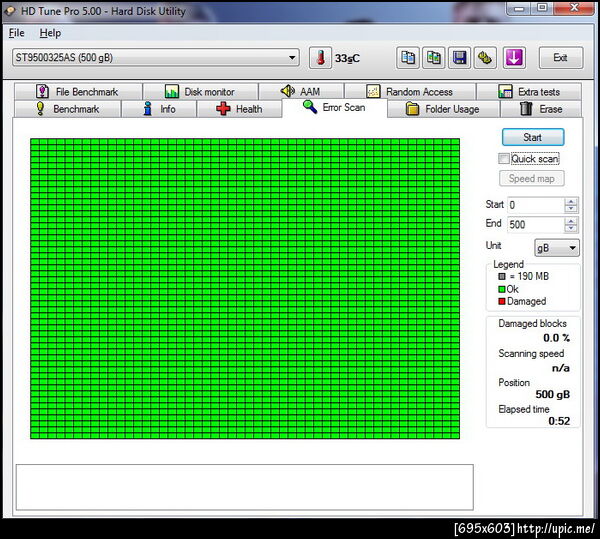Click the copy info to clipboard icon
The image size is (600, 539).
[408, 58]
